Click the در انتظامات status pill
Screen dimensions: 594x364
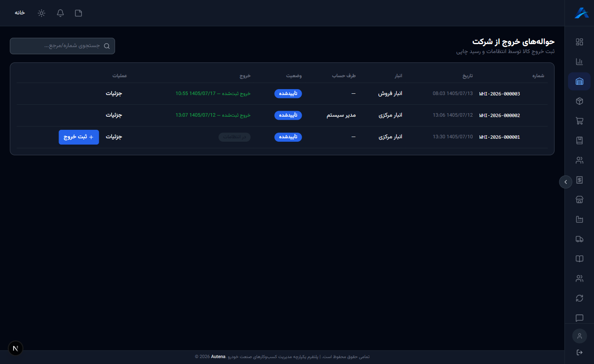click(x=235, y=137)
